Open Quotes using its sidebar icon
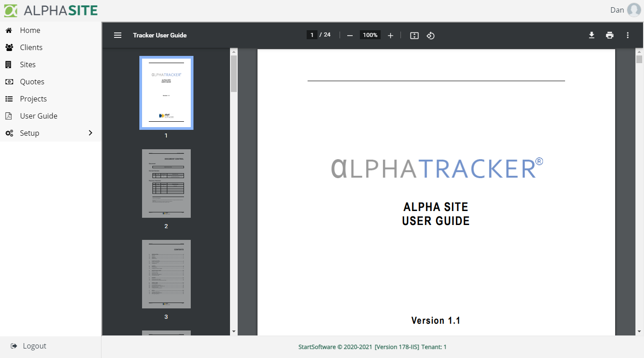This screenshot has height=358, width=644. click(x=9, y=81)
